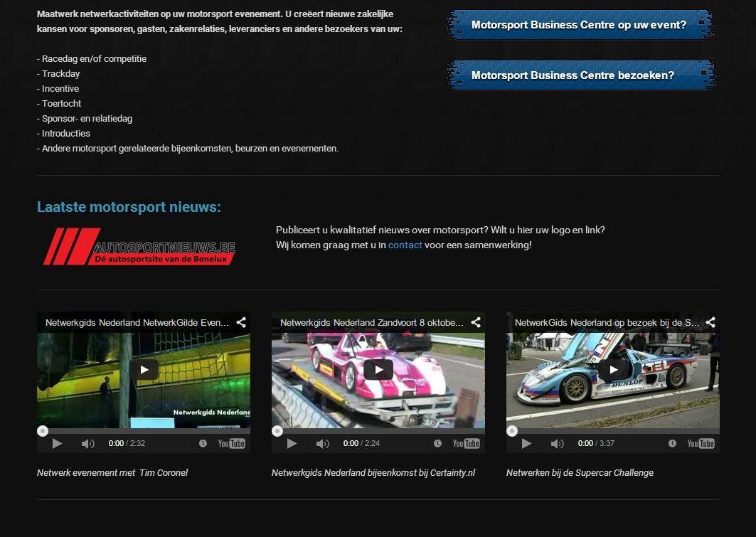This screenshot has height=537, width=756.
Task: Play the Supercar video via center play button
Action: coord(613,370)
